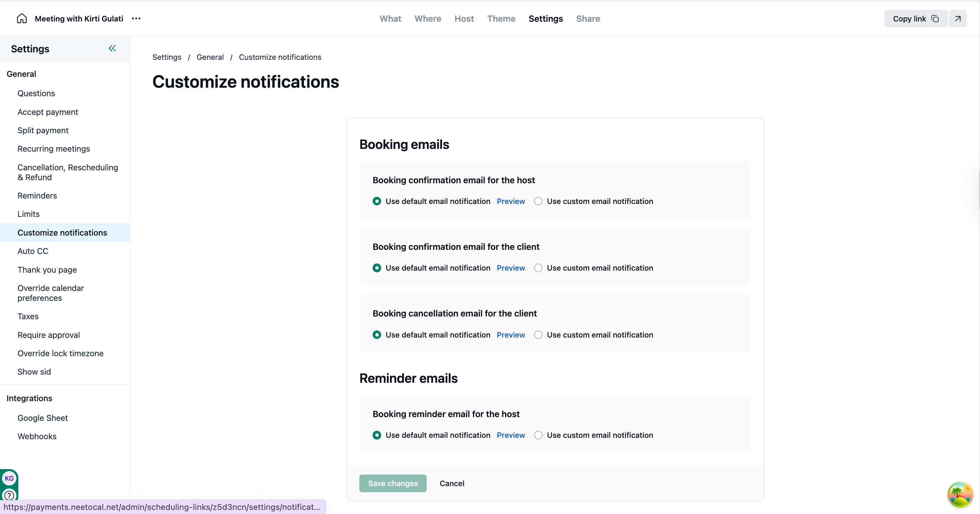
Task: Click the copy icon in Copy link button
Action: [x=935, y=19]
